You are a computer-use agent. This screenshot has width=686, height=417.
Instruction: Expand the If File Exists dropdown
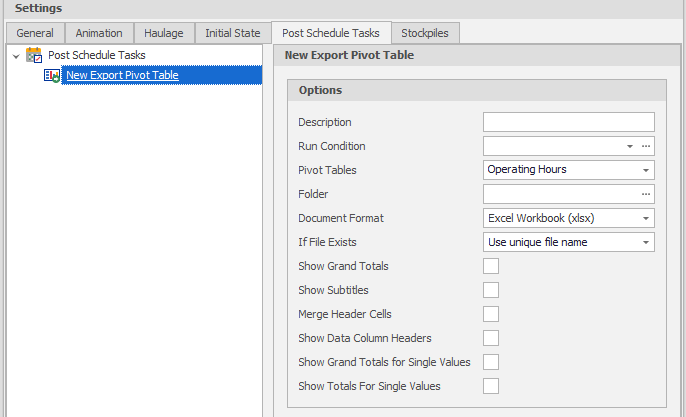pyautogui.click(x=646, y=242)
